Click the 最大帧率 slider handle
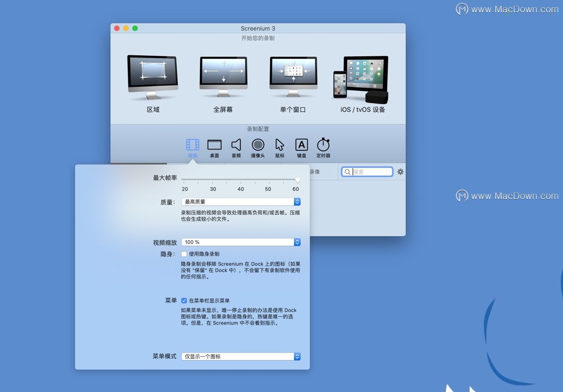563x392 pixels. [298, 180]
